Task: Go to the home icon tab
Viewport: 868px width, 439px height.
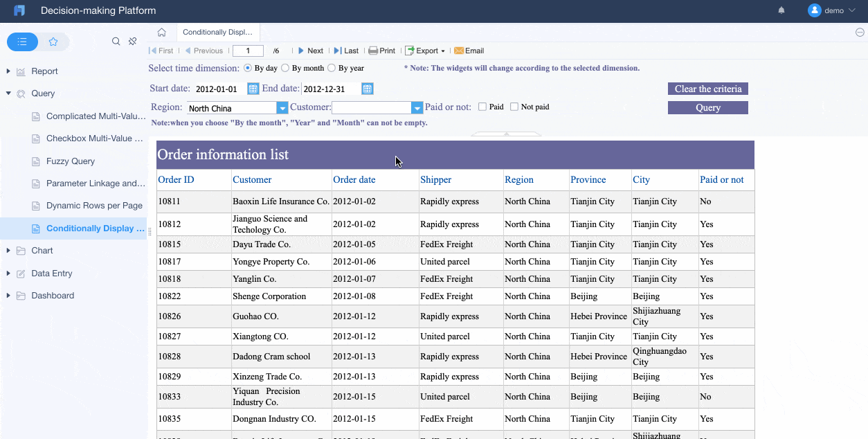Action: click(x=161, y=32)
